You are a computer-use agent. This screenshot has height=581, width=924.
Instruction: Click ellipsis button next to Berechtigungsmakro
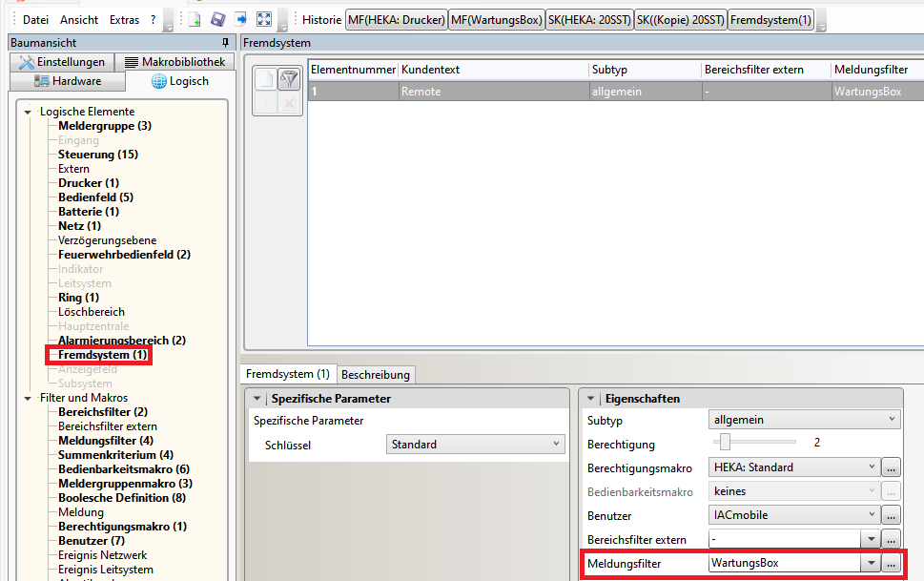pyautogui.click(x=891, y=467)
